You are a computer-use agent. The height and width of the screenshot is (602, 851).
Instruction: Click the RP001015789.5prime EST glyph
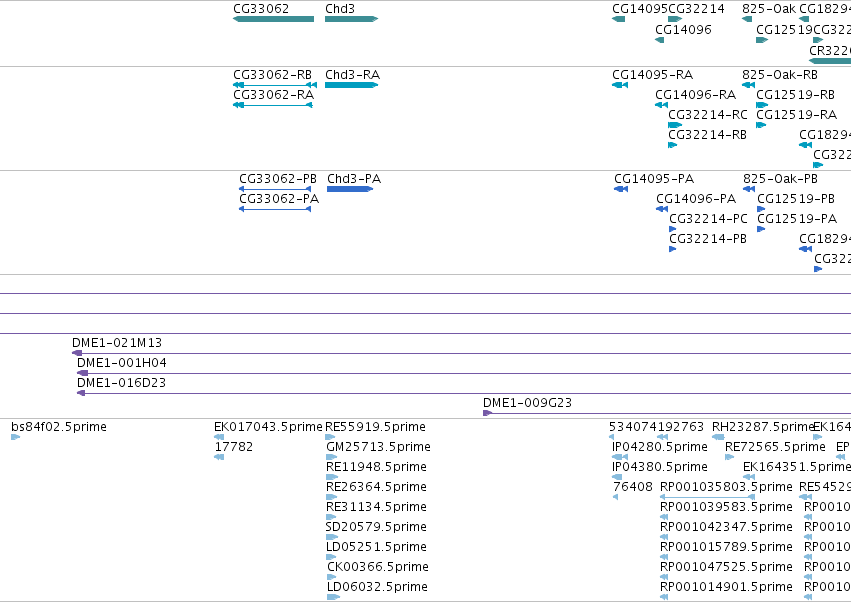pos(664,557)
